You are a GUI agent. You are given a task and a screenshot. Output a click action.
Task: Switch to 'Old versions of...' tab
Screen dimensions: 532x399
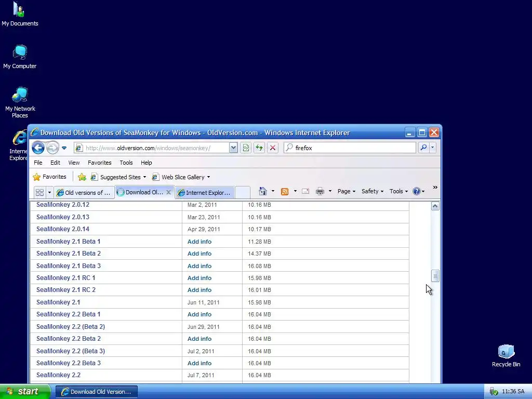[84, 192]
